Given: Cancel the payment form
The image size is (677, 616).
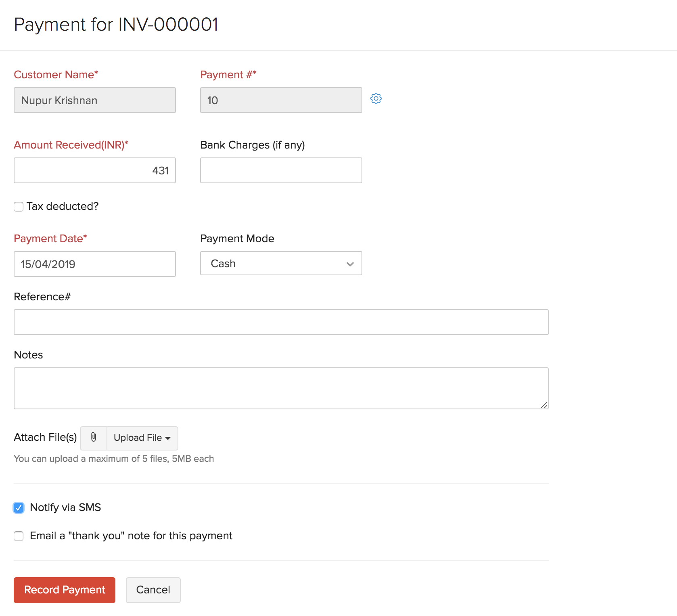Looking at the screenshot, I should (153, 590).
